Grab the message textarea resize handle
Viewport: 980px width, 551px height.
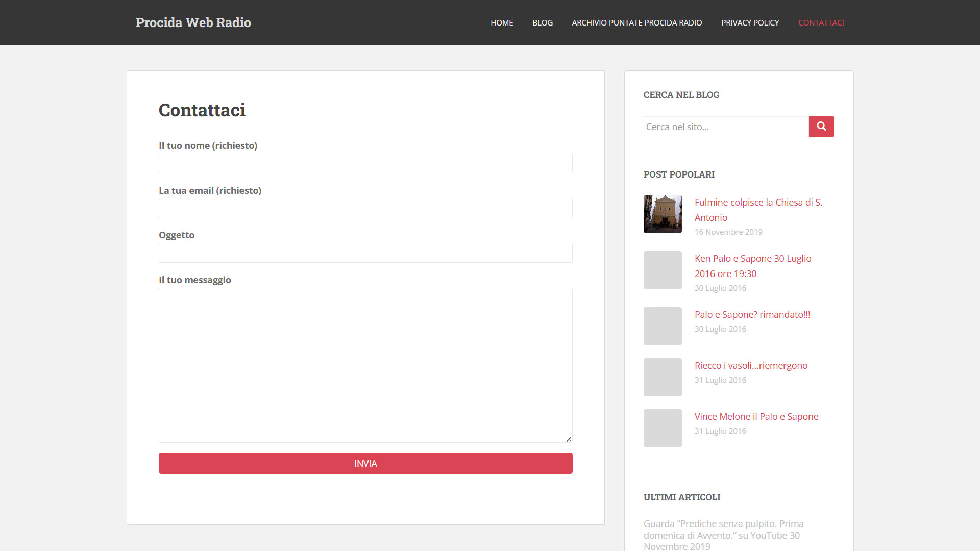(x=569, y=439)
